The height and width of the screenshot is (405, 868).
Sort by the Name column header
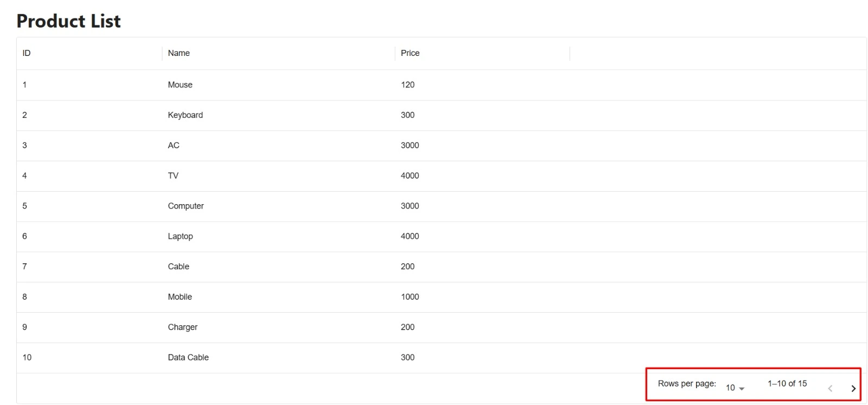[x=178, y=53]
